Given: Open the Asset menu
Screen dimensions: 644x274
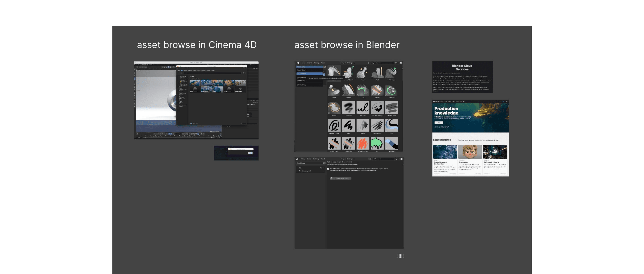Looking at the screenshot, I should (x=323, y=63).
